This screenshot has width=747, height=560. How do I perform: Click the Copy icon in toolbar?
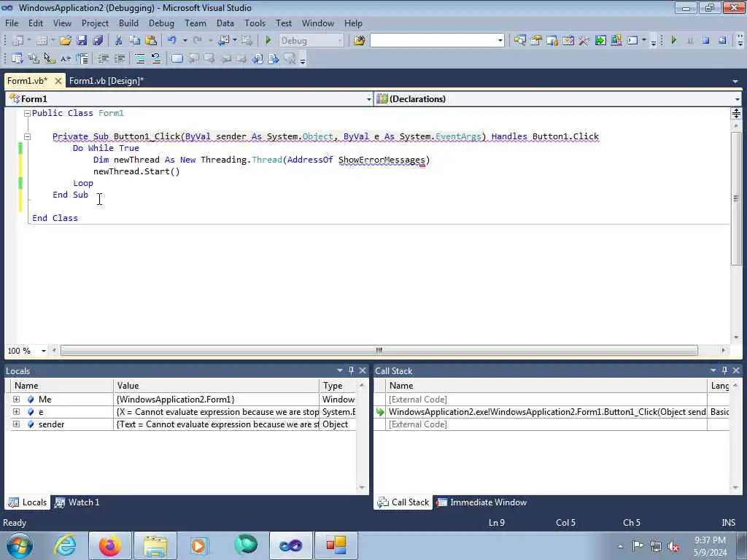tap(135, 41)
